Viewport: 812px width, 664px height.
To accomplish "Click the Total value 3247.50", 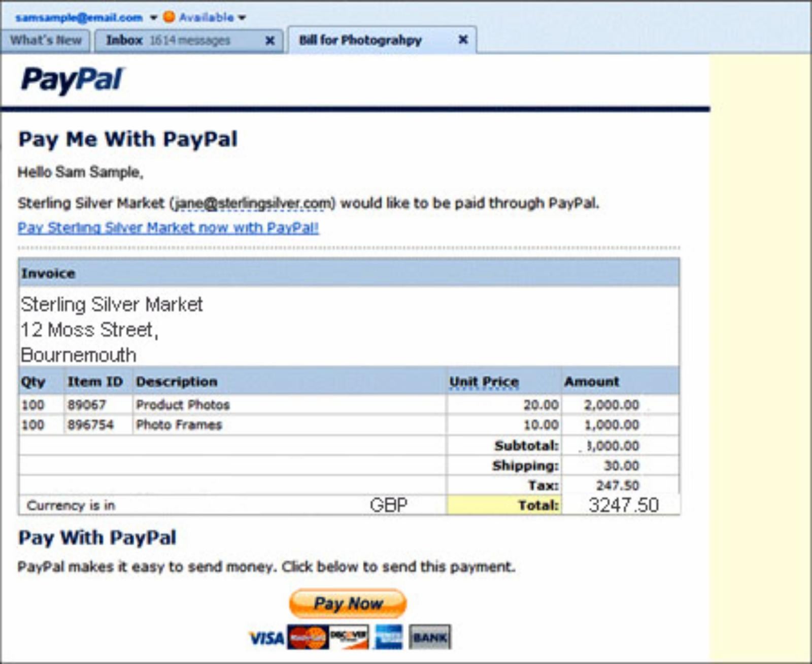I will 623,505.
